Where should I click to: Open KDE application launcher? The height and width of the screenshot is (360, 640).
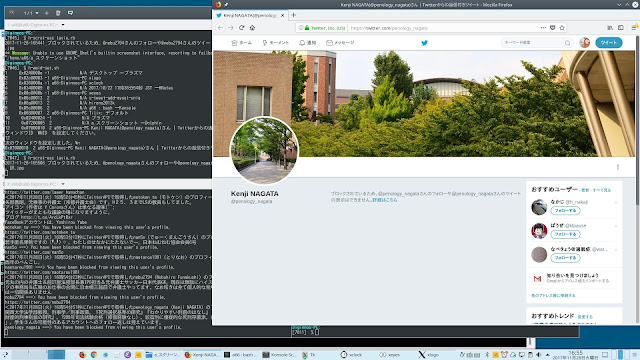coord(5,355)
